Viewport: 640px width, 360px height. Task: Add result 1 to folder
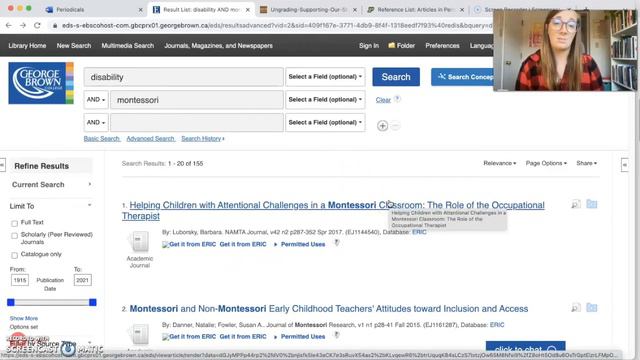click(x=591, y=204)
